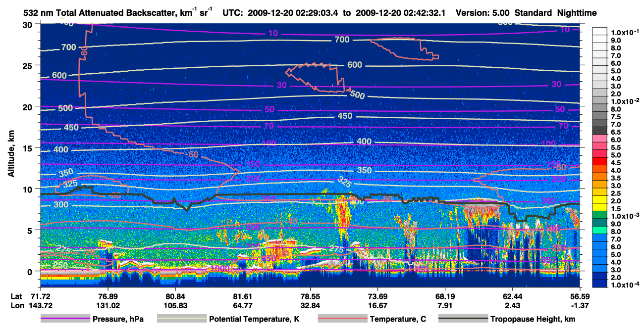Click the 'Pressure, hPa' legend label
Viewport: 644px width, 330px height.
pos(118,319)
